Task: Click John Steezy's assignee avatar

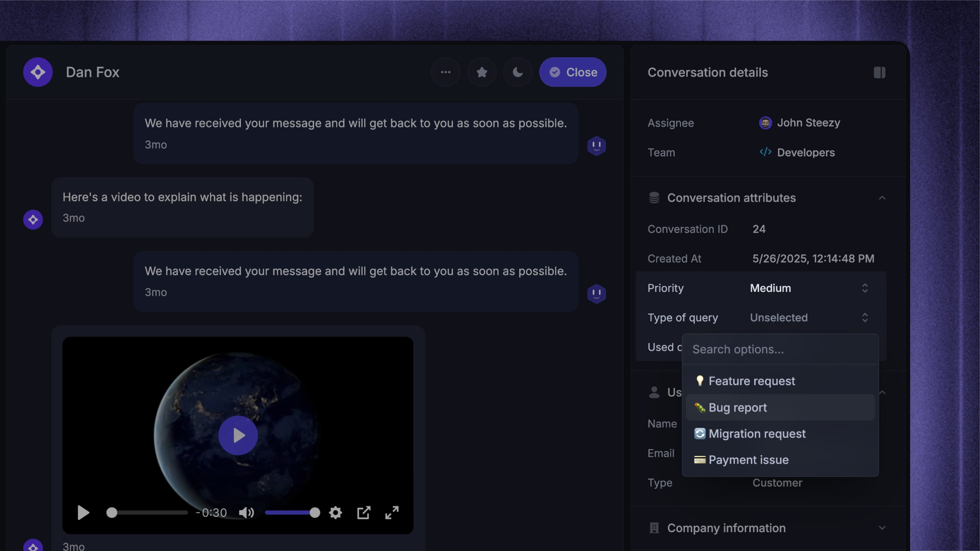Action: pyautogui.click(x=765, y=123)
